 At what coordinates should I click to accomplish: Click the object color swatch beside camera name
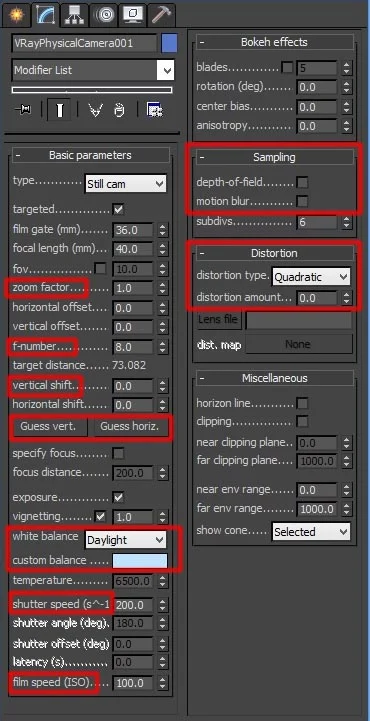point(169,43)
